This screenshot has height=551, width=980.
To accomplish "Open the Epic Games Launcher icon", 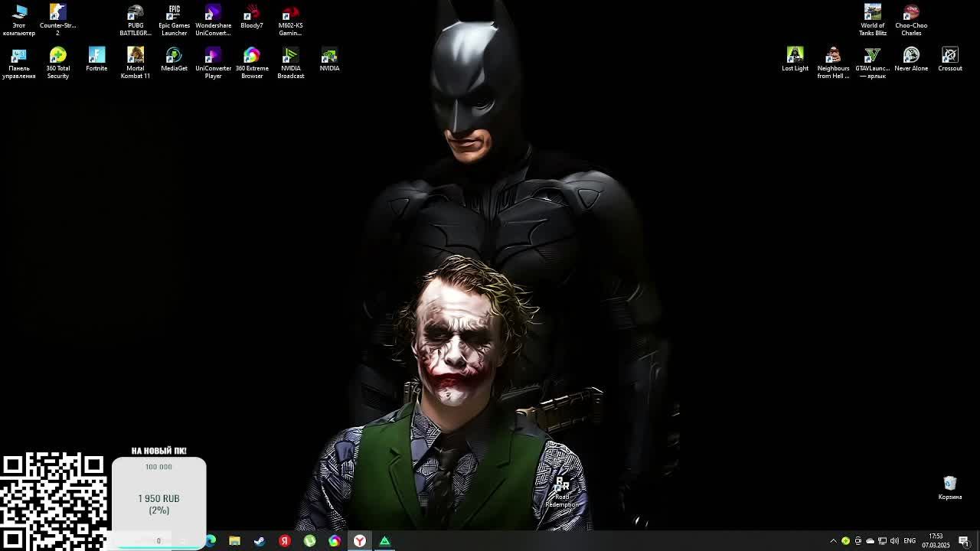I will 174,20.
